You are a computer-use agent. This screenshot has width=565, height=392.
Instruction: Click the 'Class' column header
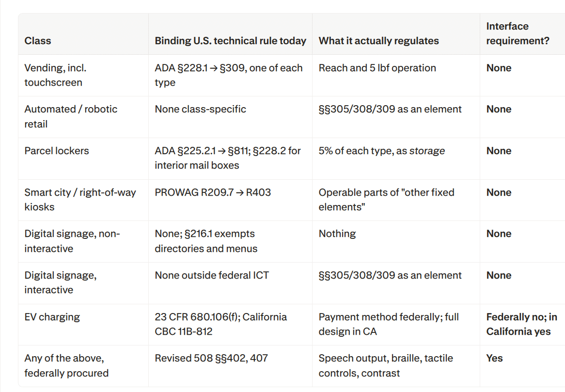(x=38, y=41)
